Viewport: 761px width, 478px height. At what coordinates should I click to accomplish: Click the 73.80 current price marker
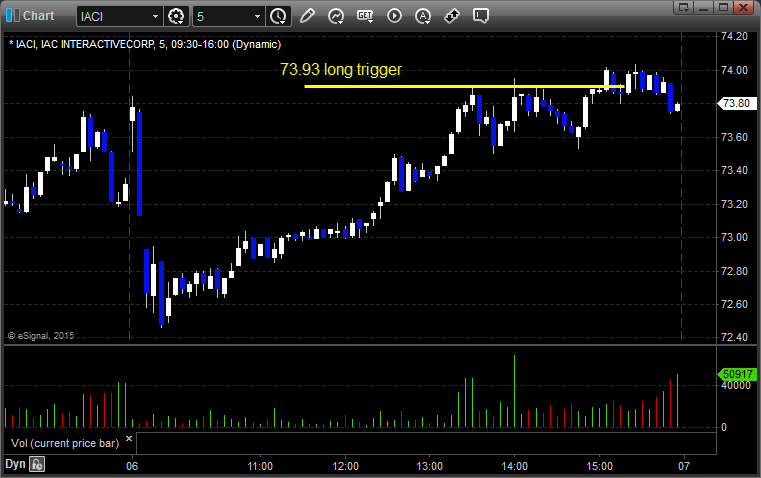click(737, 103)
